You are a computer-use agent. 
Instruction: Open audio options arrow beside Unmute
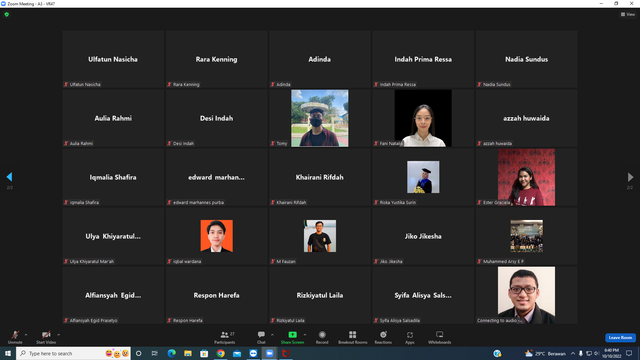[x=26, y=335]
